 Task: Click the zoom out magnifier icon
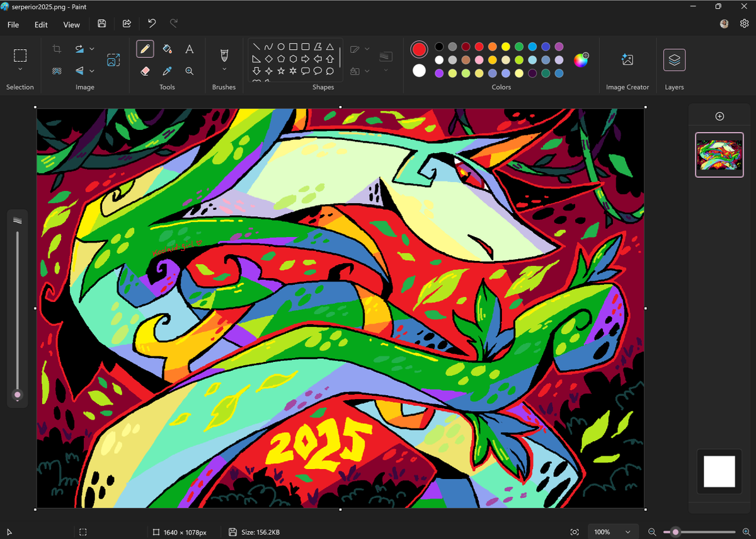[652, 532]
